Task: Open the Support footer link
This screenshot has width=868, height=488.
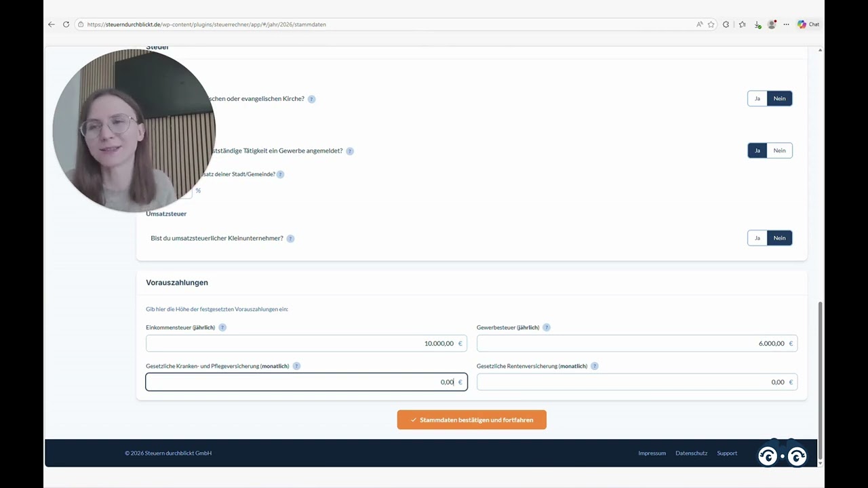Action: point(727,453)
